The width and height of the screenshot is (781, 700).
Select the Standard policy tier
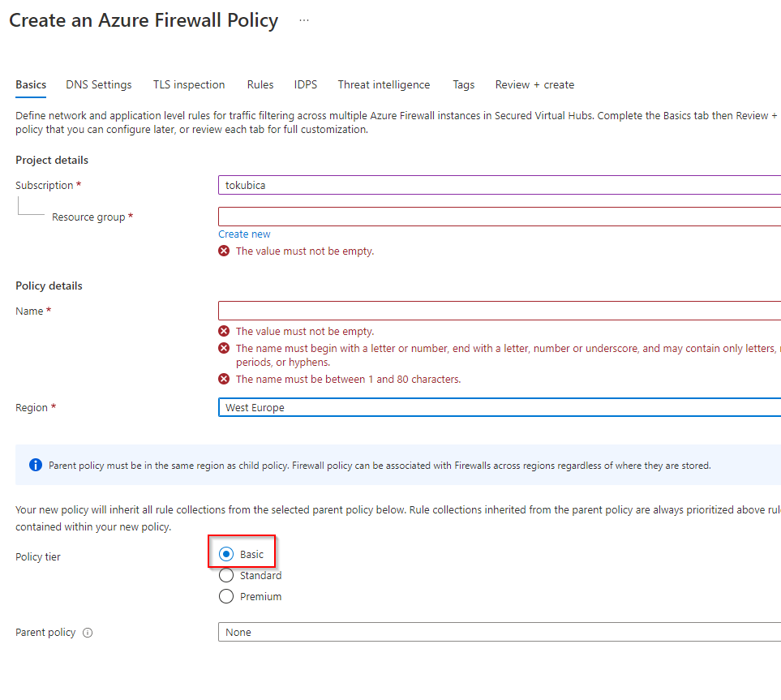tap(227, 576)
